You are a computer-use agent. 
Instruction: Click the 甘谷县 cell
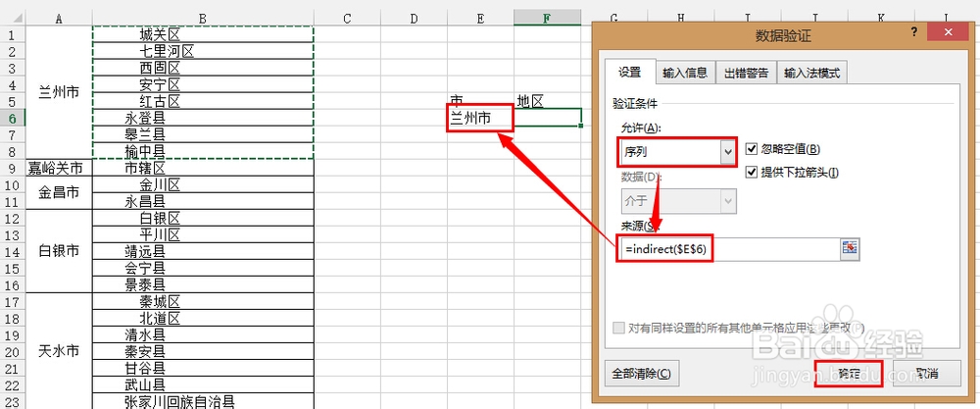click(203, 368)
